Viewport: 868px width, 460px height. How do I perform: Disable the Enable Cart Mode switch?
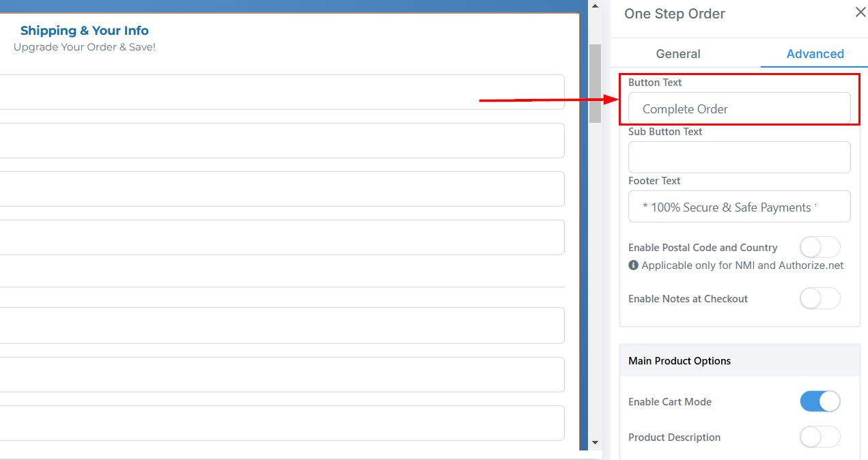click(820, 401)
